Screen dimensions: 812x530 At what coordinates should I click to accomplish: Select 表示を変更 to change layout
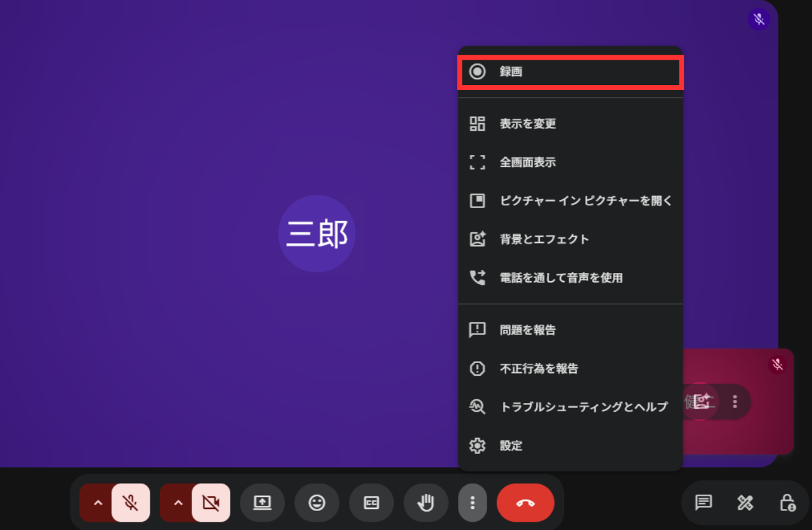click(570, 124)
